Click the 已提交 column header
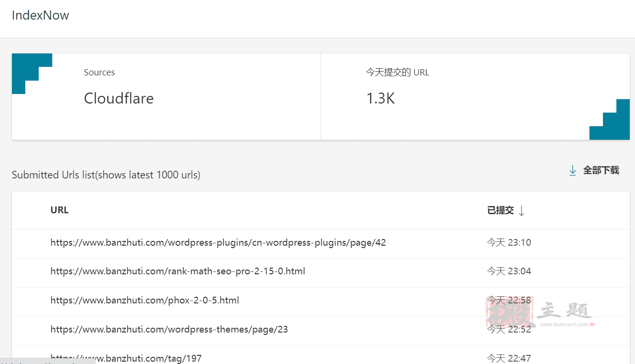Image resolution: width=635 pixels, height=364 pixels. (x=500, y=210)
